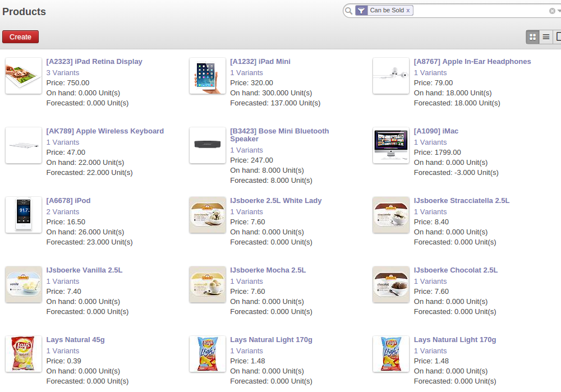Switch to kanban view

[532, 37]
